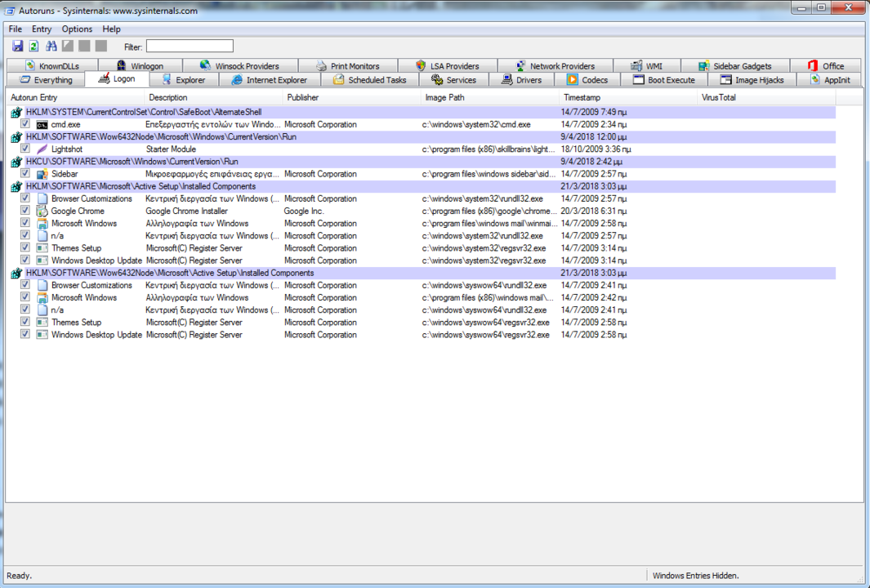
Task: Click the registry icon of the AlternateShell key
Action: (16, 113)
